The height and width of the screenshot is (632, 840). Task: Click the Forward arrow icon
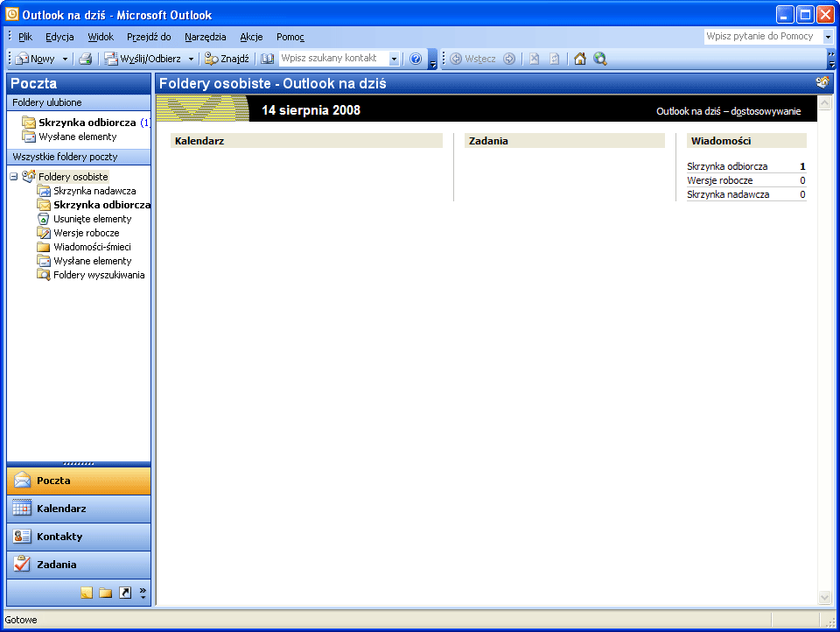pyautogui.click(x=509, y=59)
